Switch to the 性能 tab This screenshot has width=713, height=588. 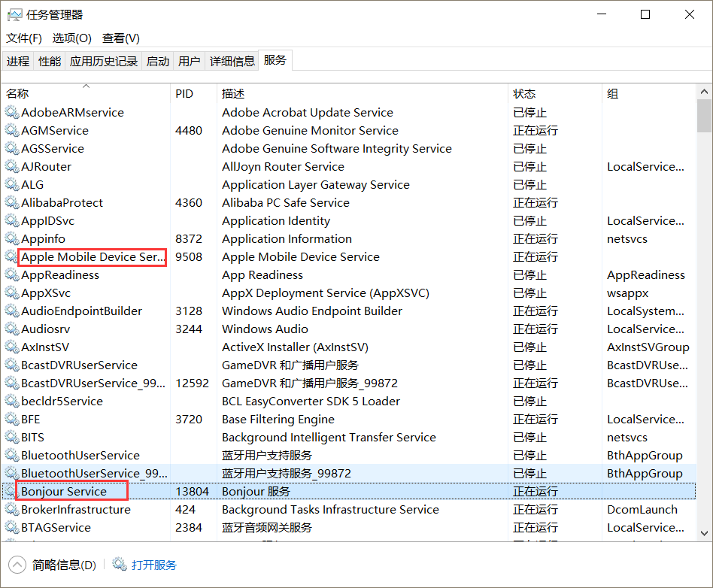tap(49, 60)
